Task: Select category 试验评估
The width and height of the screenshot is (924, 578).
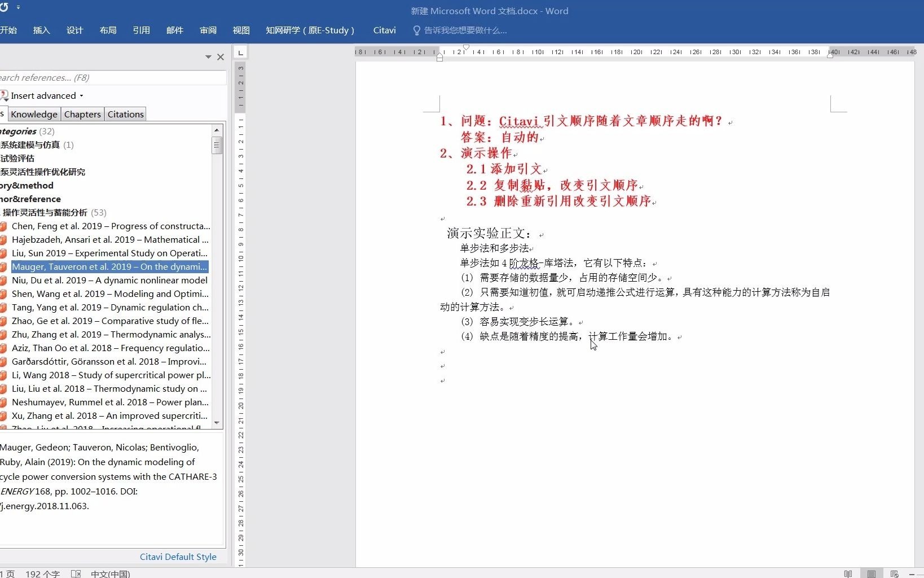Action: coord(17,159)
